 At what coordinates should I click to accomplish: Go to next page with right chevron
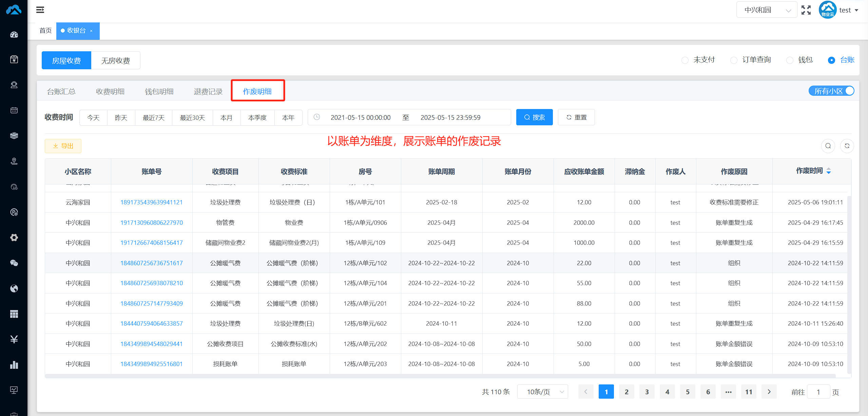(769, 392)
